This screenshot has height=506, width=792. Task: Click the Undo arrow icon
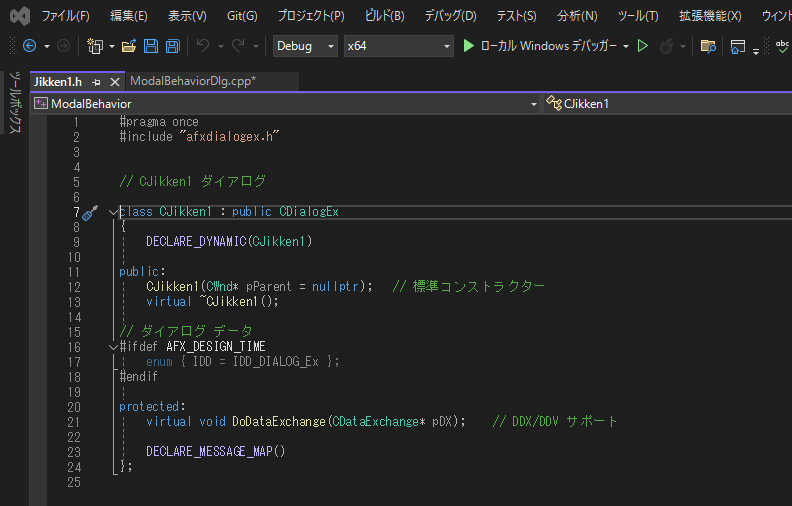coord(203,46)
